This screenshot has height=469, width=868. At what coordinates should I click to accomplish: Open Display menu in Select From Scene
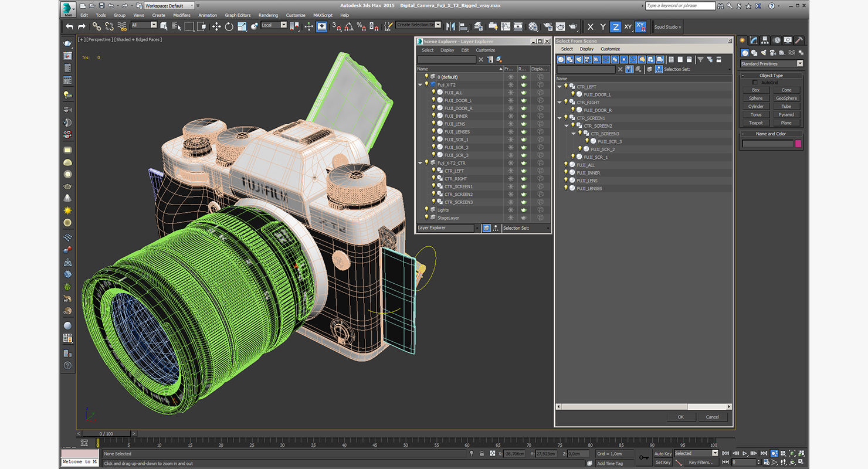(x=586, y=49)
